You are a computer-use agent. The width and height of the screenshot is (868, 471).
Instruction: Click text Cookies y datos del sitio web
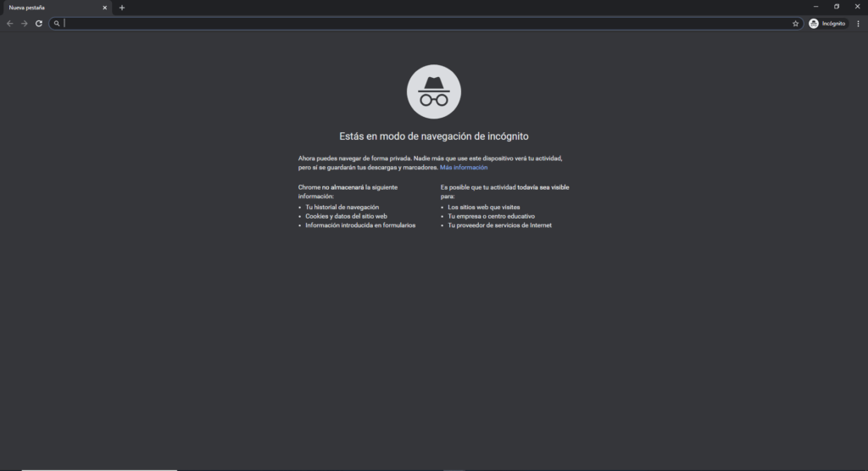346,216
